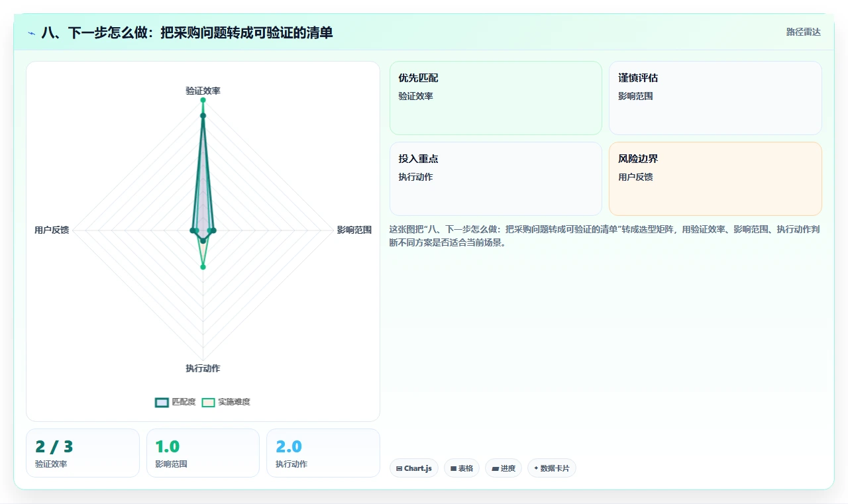Click 影响范围 text in 谨慎评估 card

[635, 96]
